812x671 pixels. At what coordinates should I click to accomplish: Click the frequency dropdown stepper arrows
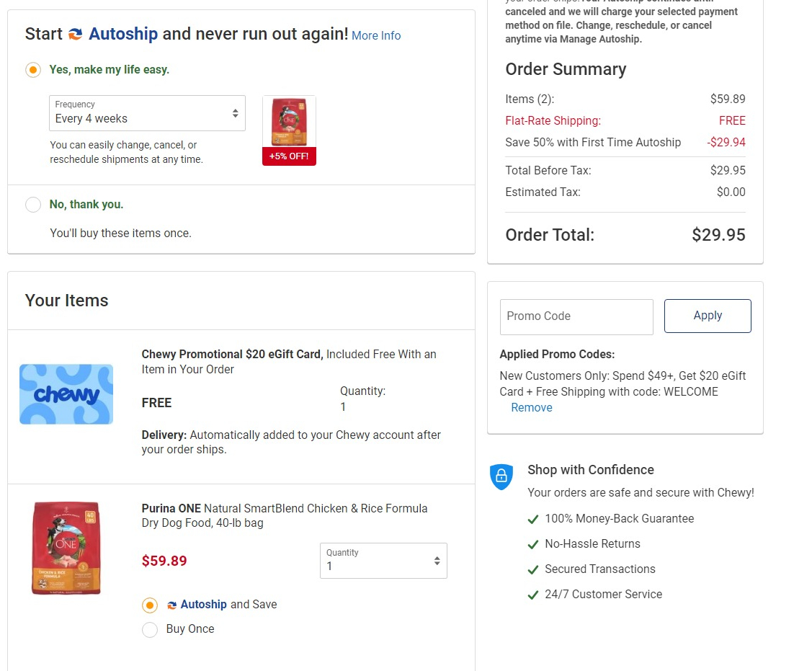click(235, 113)
